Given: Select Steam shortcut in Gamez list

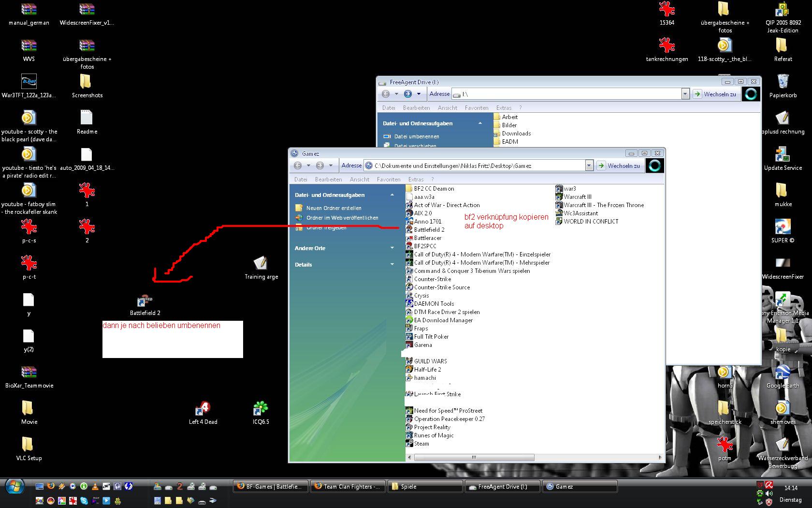Looking at the screenshot, I should point(418,444).
